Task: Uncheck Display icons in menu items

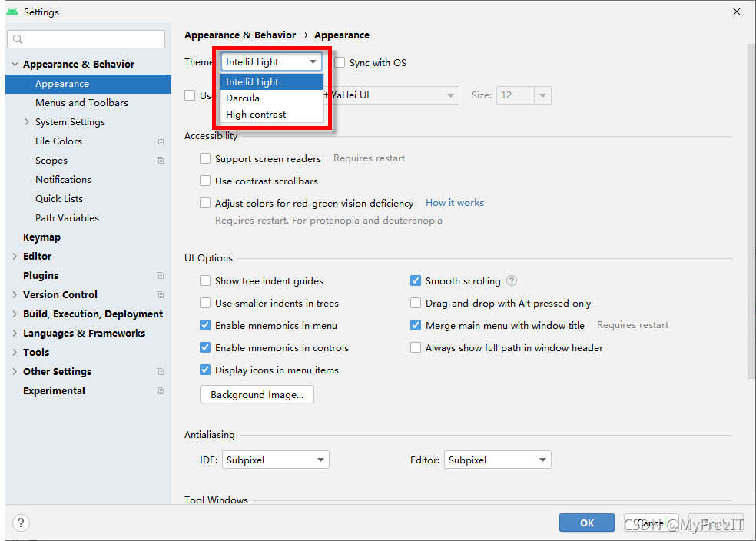Action: click(205, 370)
